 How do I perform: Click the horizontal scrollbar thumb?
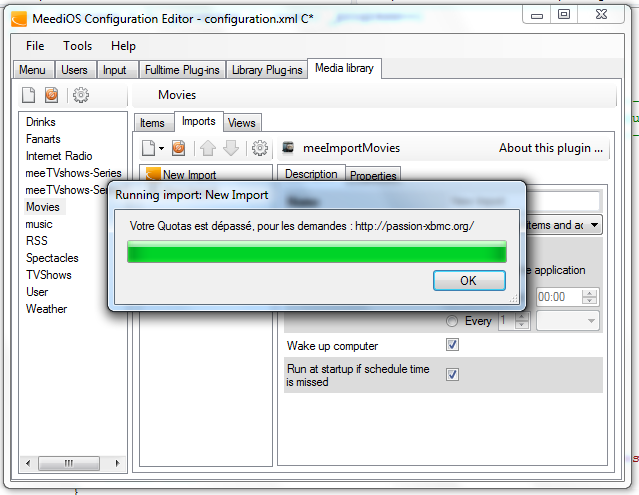69,463
